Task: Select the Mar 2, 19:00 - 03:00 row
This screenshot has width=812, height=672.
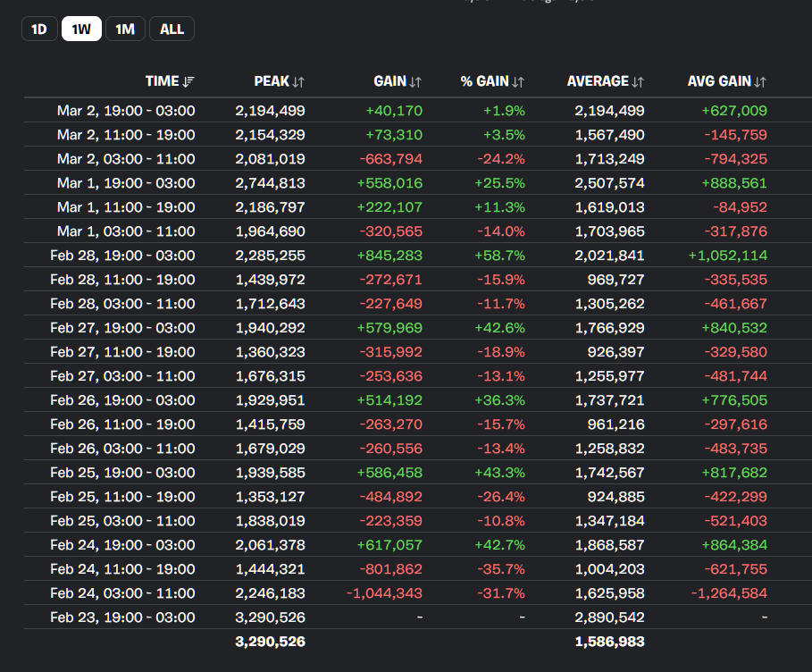Action: 126,111
